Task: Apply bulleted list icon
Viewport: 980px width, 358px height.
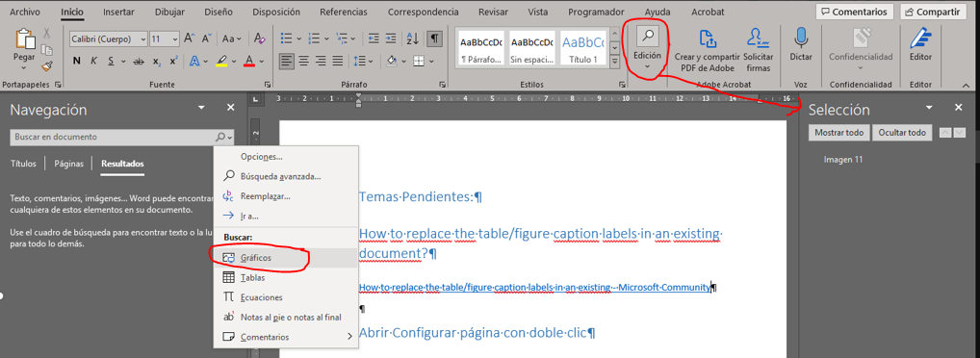Action: [x=286, y=38]
